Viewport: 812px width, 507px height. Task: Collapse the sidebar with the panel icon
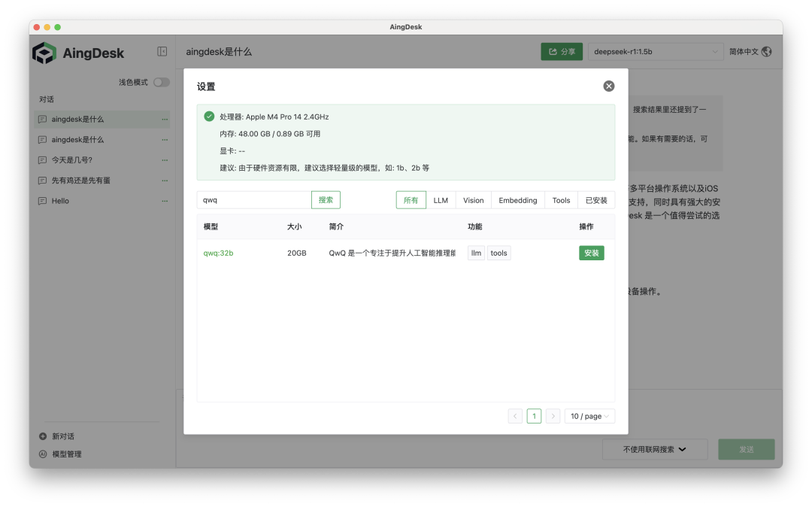pyautogui.click(x=162, y=50)
